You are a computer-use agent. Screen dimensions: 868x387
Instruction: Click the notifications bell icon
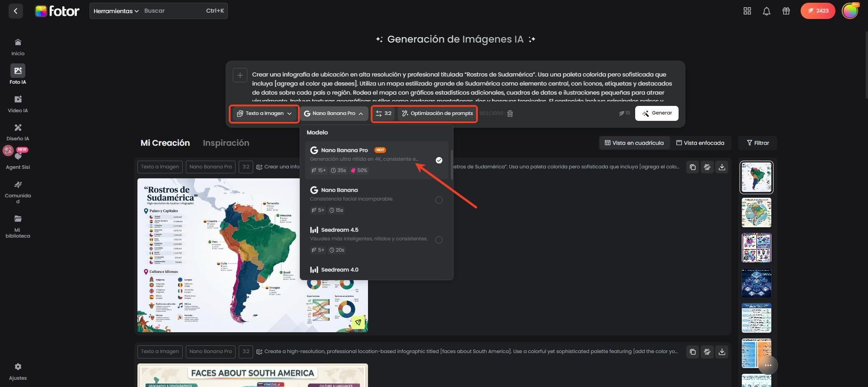766,11
